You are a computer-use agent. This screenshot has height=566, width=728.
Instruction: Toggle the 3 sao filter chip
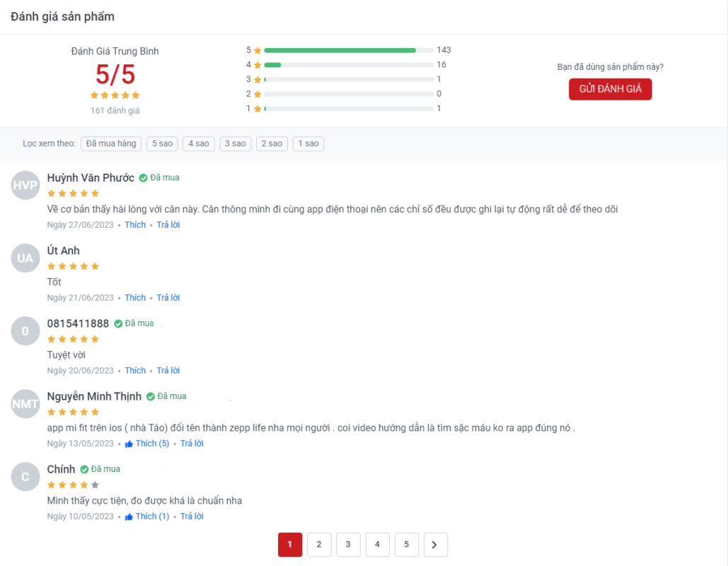[x=235, y=144]
